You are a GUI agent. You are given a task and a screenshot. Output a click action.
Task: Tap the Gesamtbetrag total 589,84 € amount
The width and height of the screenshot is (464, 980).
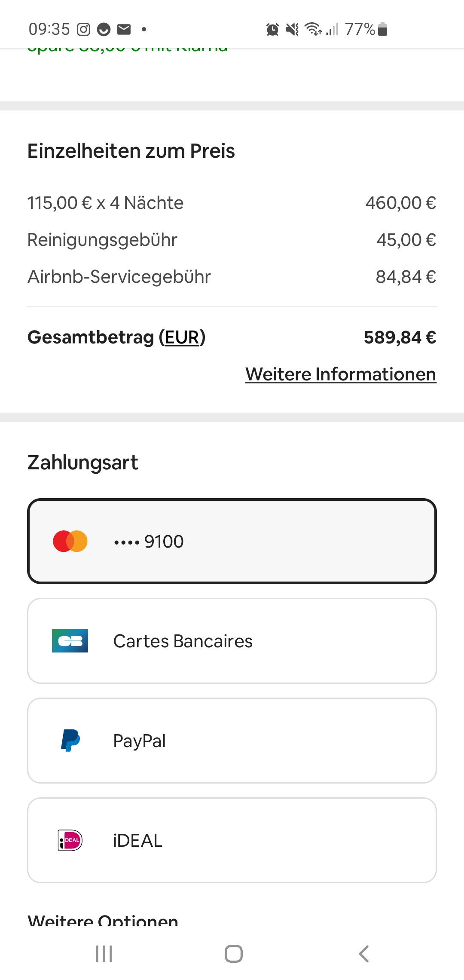pos(400,337)
